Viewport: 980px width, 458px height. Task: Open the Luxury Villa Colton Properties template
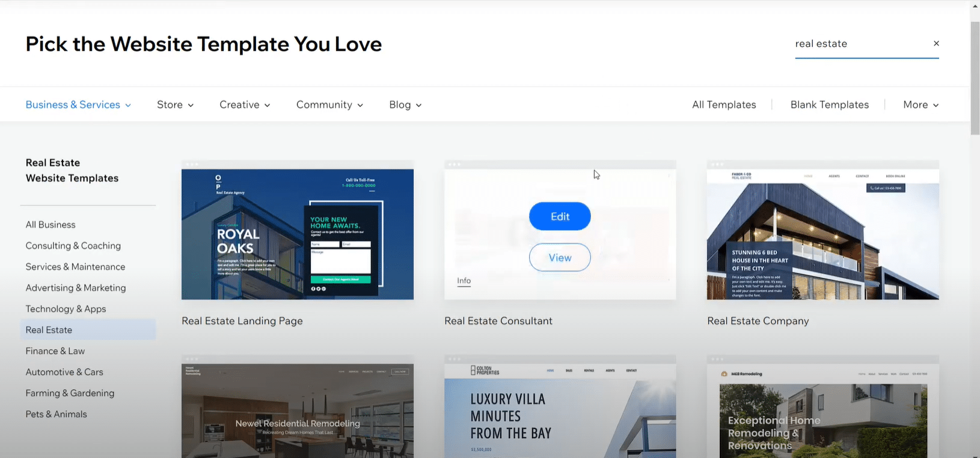[560, 411]
